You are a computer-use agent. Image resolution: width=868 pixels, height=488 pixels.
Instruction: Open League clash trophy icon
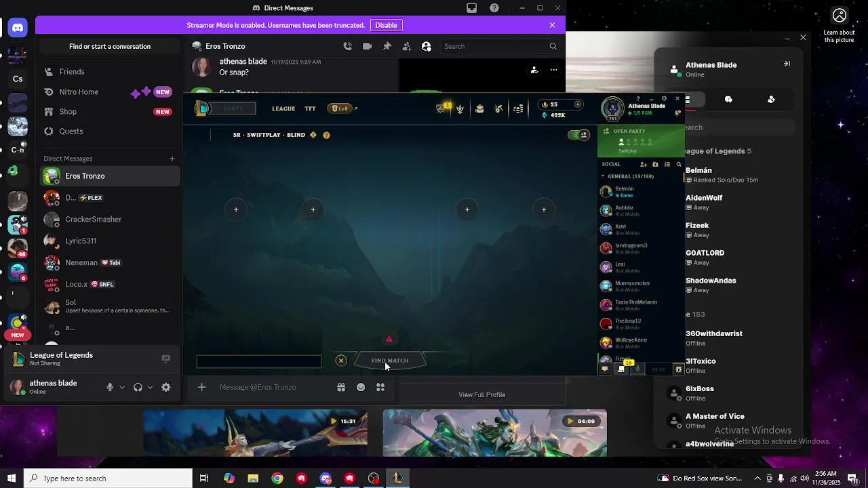coord(460,108)
